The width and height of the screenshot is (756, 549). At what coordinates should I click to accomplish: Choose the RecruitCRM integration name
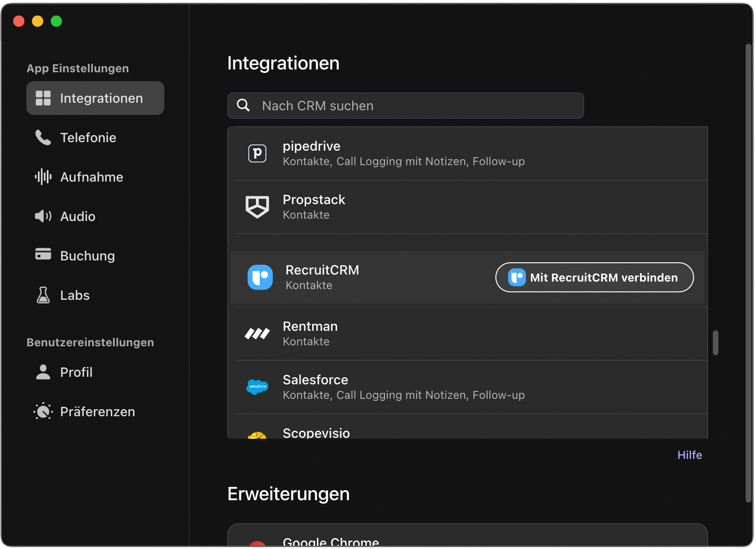322,270
